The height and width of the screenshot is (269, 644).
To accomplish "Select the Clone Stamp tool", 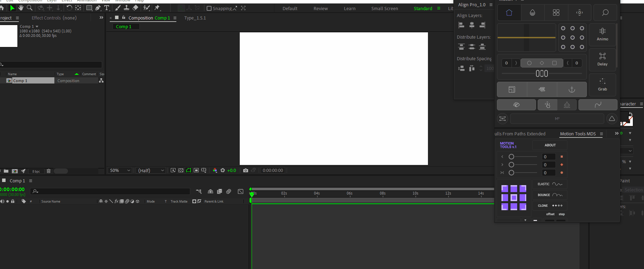I will coord(127,8).
